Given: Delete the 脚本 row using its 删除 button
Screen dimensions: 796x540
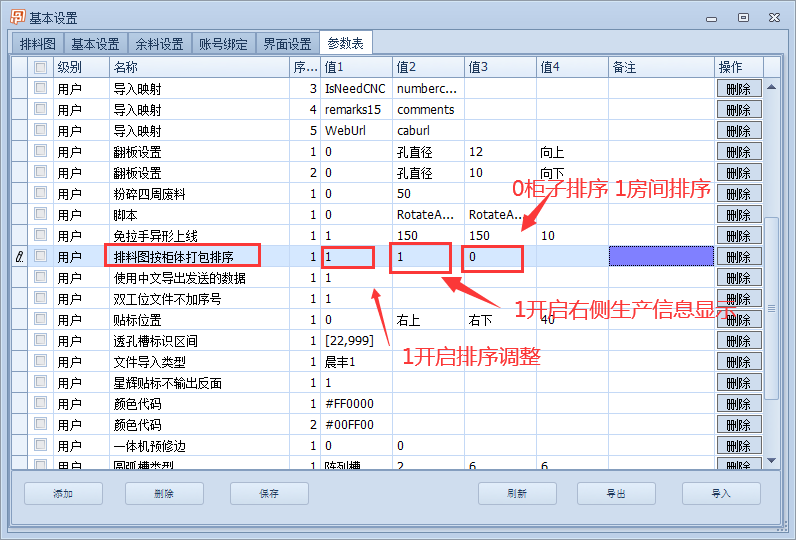Looking at the screenshot, I should (x=739, y=215).
